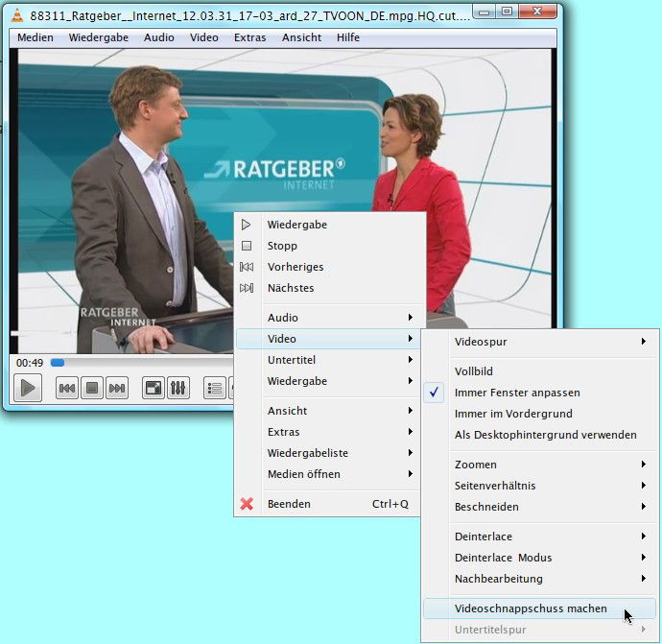Open Wiedergabe menu in menu bar
The height and width of the screenshot is (644, 662).
coord(99,37)
